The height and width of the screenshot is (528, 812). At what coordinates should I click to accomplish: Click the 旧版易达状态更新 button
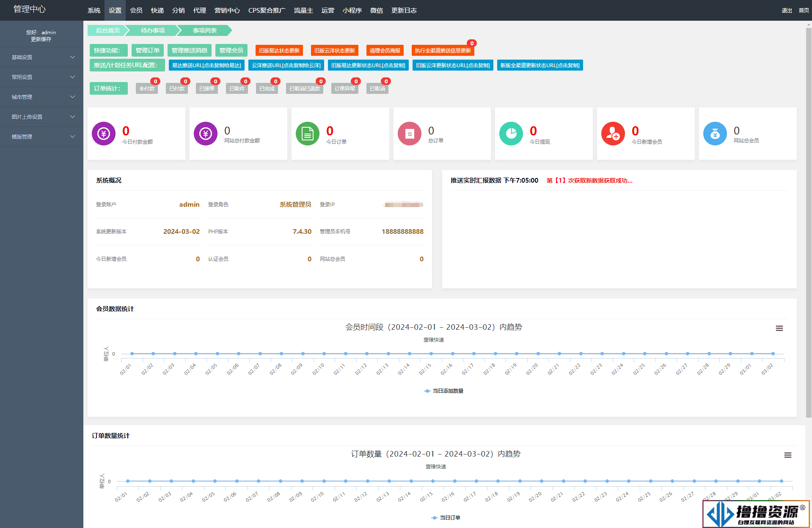coord(279,50)
